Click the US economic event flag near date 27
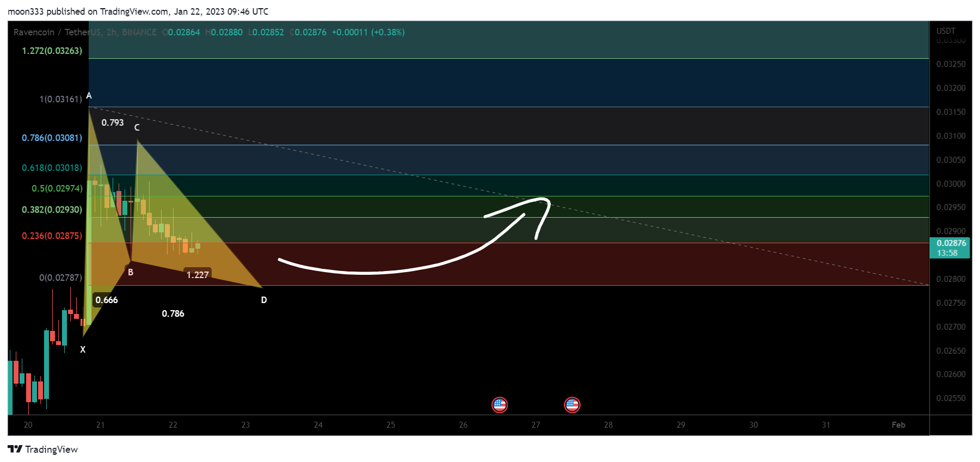Image resolution: width=980 pixels, height=462 pixels. pos(572,405)
